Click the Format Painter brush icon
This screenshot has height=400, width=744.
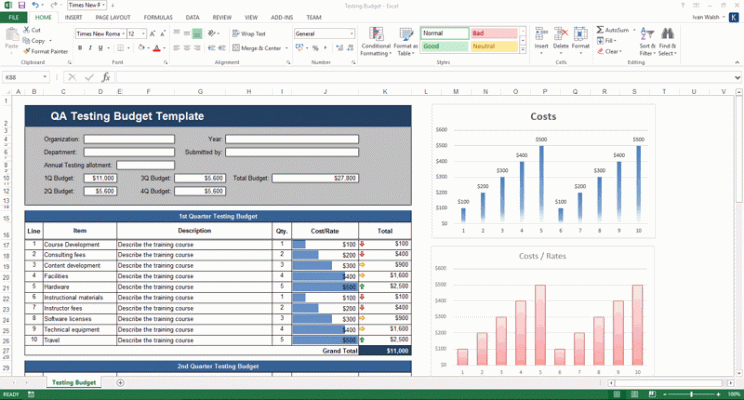pos(26,51)
